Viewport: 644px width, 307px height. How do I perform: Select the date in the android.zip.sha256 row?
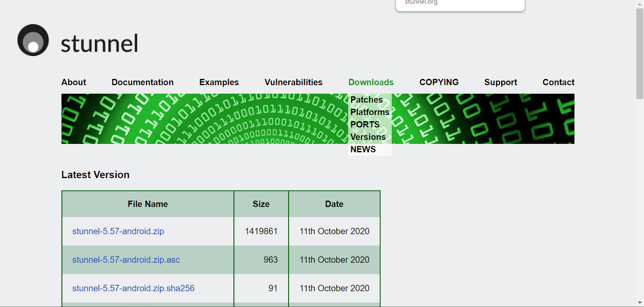pyautogui.click(x=334, y=288)
